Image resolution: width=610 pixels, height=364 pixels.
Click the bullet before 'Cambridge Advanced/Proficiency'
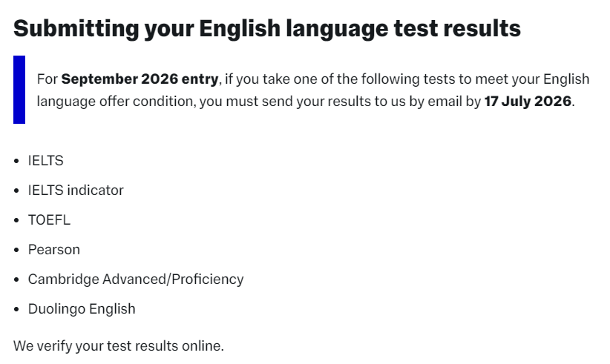pos(16,279)
